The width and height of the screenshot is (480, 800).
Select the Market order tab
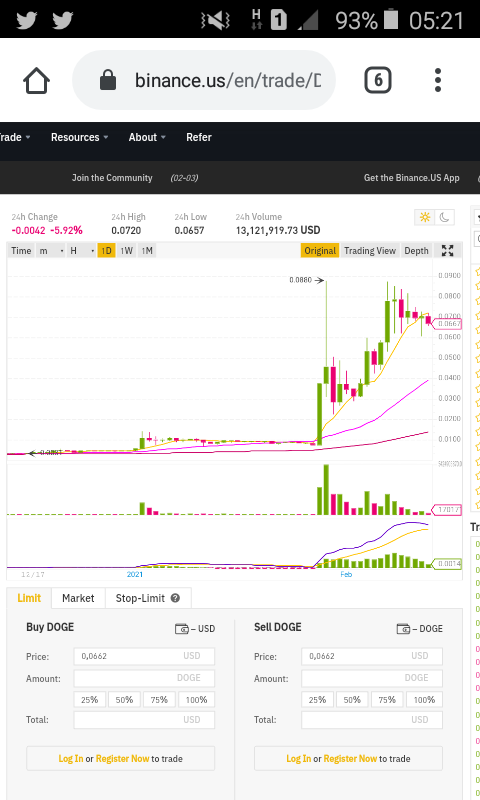click(78, 598)
